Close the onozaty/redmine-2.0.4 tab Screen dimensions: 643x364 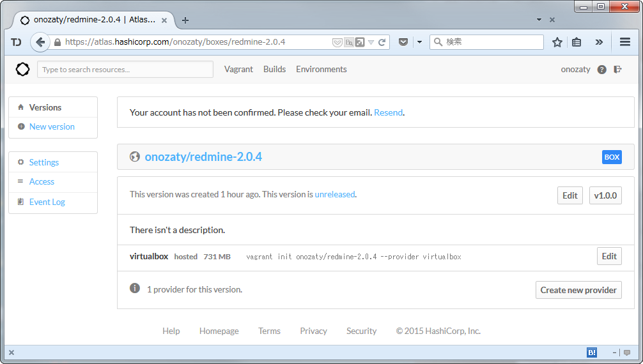pyautogui.click(x=164, y=20)
